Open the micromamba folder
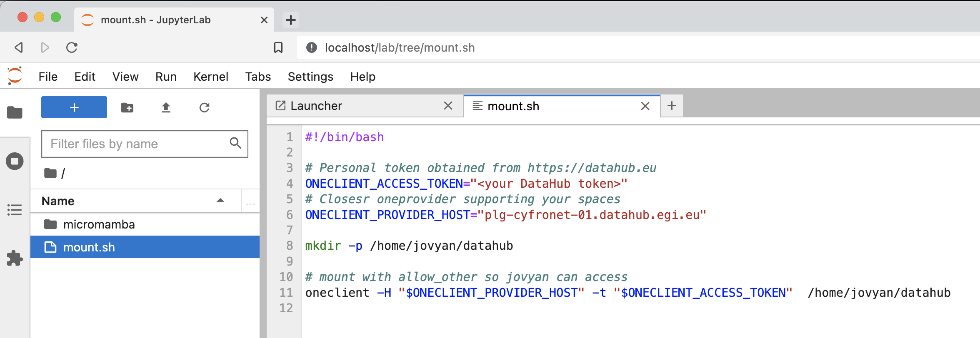Screen dimensions: 980x338 tap(99, 225)
